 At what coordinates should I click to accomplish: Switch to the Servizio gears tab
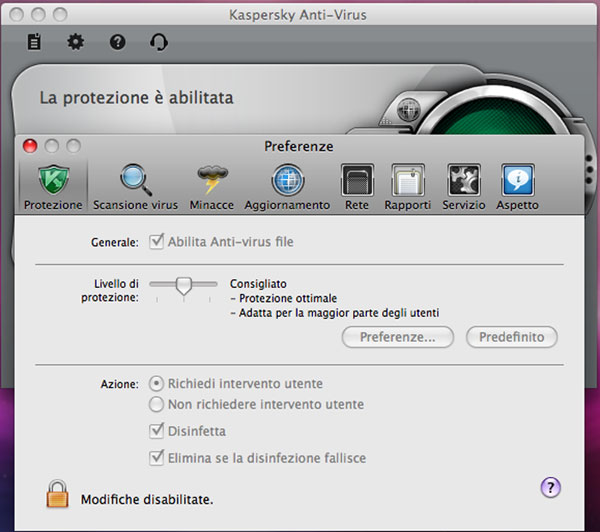coord(464,188)
